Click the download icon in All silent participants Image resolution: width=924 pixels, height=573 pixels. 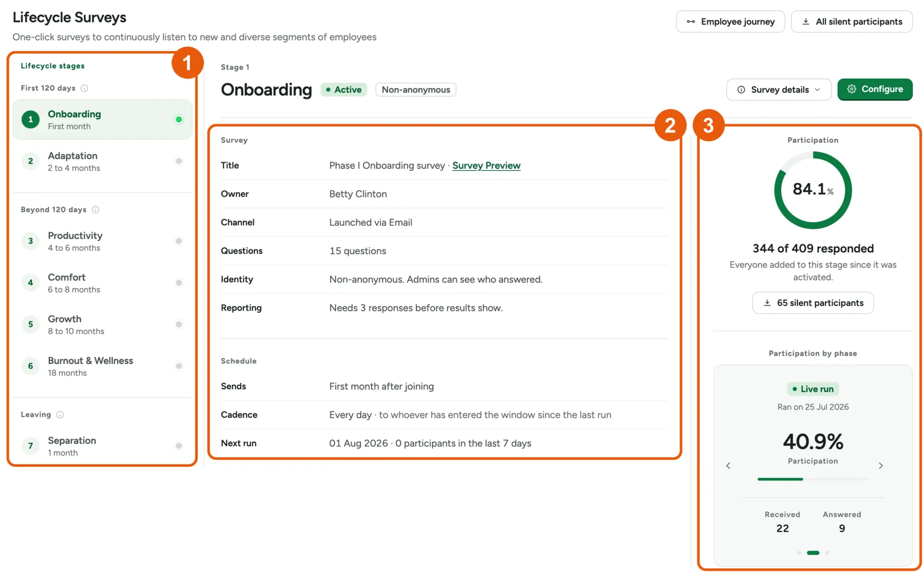[x=806, y=22]
